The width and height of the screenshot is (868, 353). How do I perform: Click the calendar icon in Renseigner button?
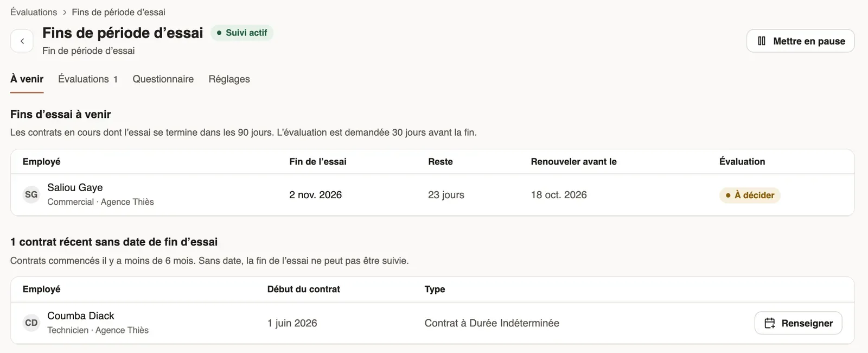(x=770, y=323)
